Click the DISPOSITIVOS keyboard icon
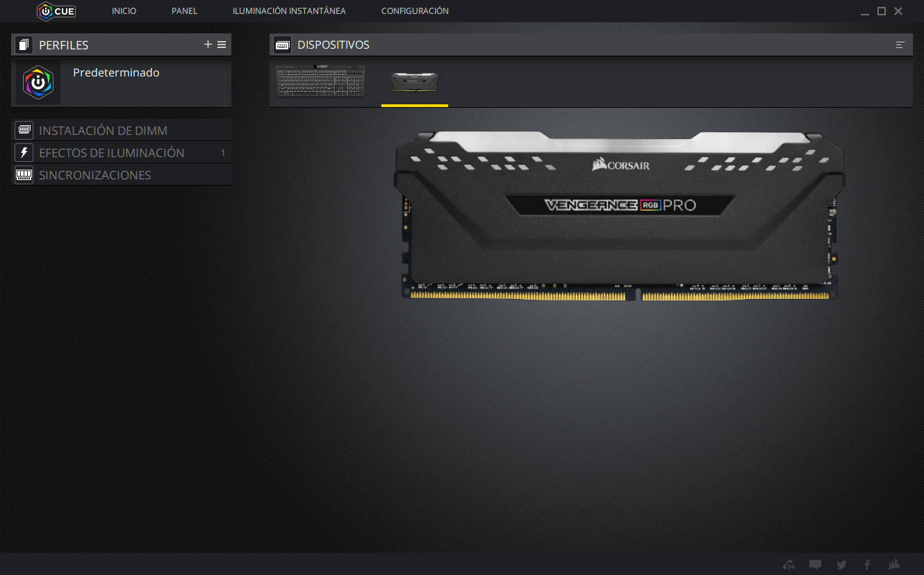The height and width of the screenshot is (575, 924). coord(283,45)
